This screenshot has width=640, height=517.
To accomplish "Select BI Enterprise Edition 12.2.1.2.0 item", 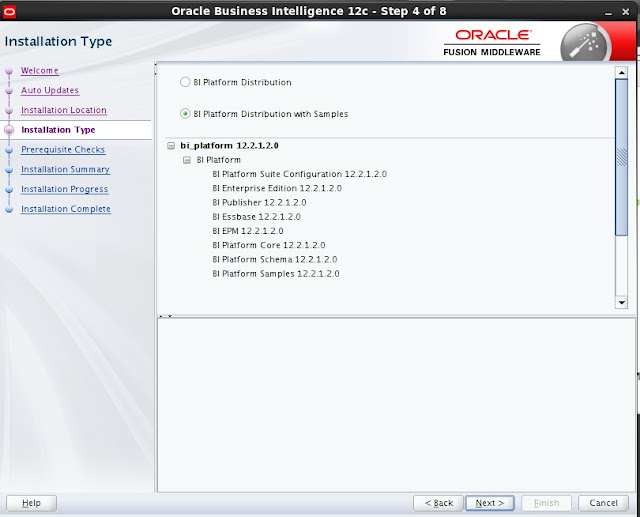I will (x=277, y=189).
